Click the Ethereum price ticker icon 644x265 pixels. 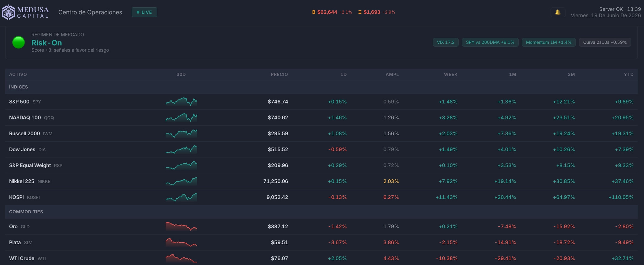click(x=360, y=12)
